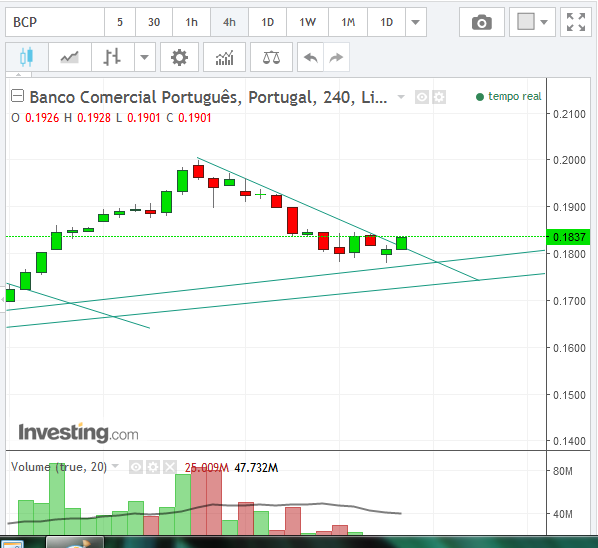The width and height of the screenshot is (598, 548).
Task: Click the 0.2000 price axis label
Action: click(x=569, y=160)
